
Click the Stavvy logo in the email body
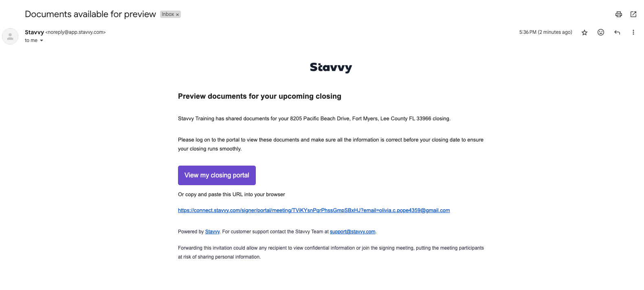pos(331,67)
